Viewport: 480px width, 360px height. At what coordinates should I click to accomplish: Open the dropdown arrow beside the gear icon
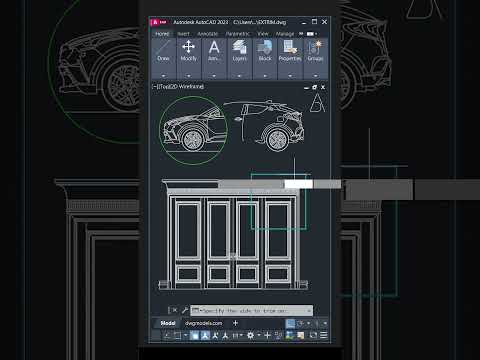(x=258, y=336)
